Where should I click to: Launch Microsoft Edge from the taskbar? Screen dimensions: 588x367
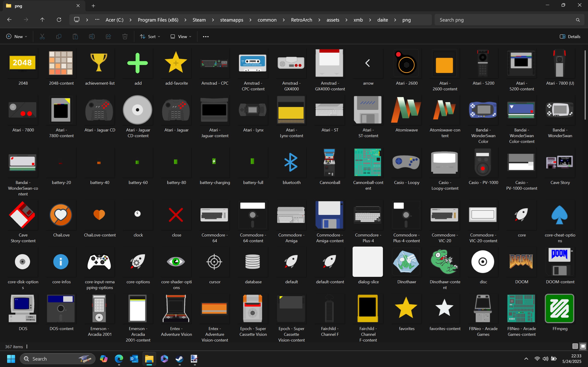coord(119,359)
